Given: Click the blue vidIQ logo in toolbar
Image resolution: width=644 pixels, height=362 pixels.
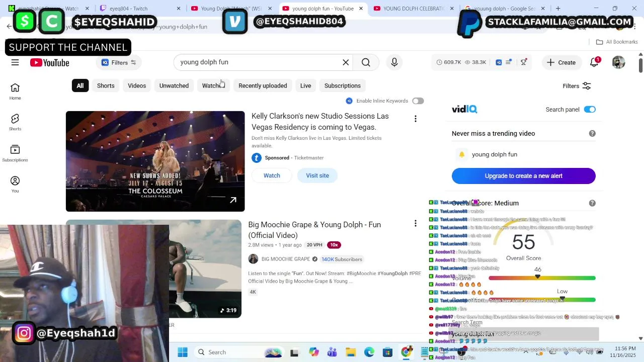Looking at the screenshot, I should tap(499, 62).
